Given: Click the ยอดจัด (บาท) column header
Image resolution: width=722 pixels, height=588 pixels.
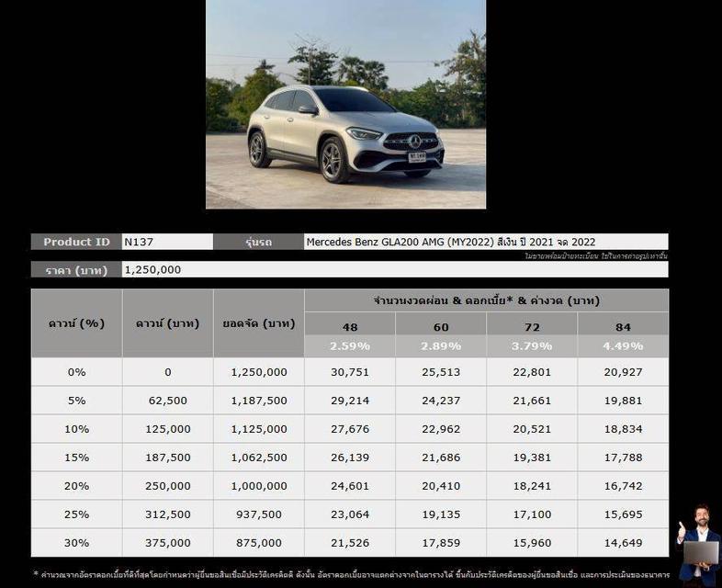Looking at the screenshot, I should tap(259, 323).
